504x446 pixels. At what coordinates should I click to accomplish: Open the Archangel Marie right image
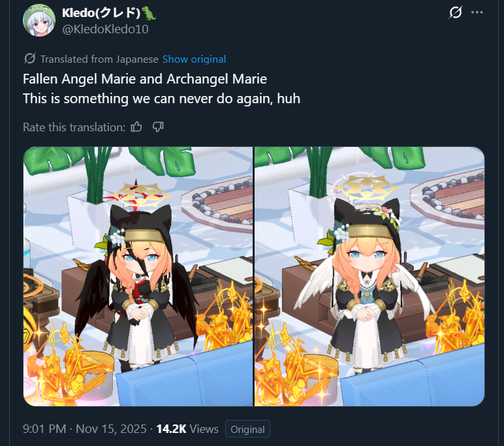370,276
